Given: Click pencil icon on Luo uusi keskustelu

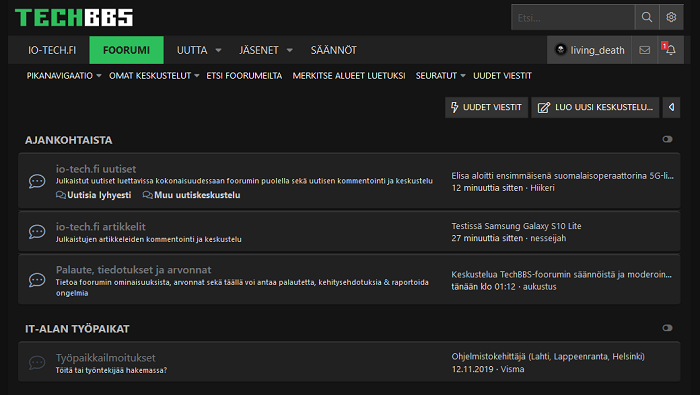Looking at the screenshot, I should 543,108.
